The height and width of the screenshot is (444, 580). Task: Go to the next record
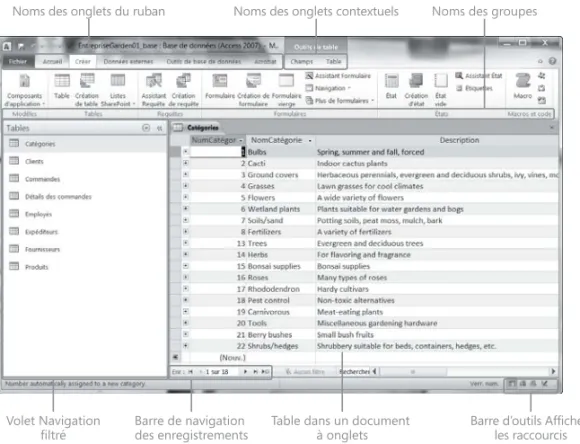point(245,372)
